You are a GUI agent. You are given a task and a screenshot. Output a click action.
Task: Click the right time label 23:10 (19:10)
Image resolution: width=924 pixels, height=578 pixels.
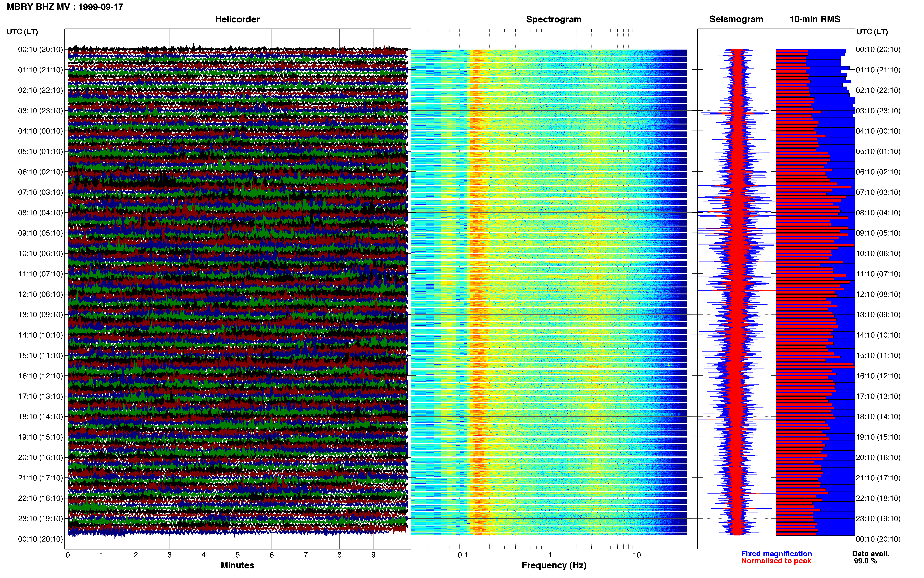[x=878, y=519]
